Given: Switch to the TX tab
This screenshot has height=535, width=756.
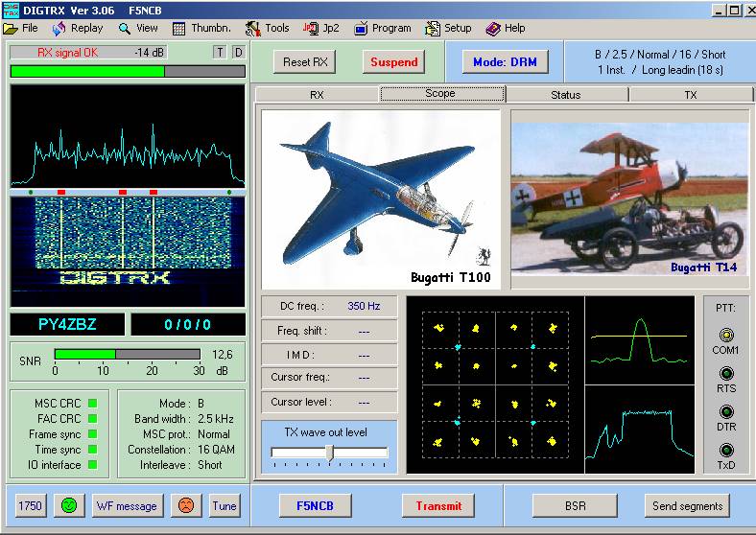Looking at the screenshot, I should (690, 95).
